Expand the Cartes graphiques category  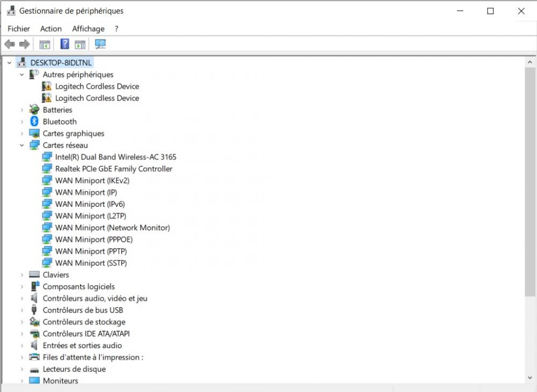[x=22, y=134]
